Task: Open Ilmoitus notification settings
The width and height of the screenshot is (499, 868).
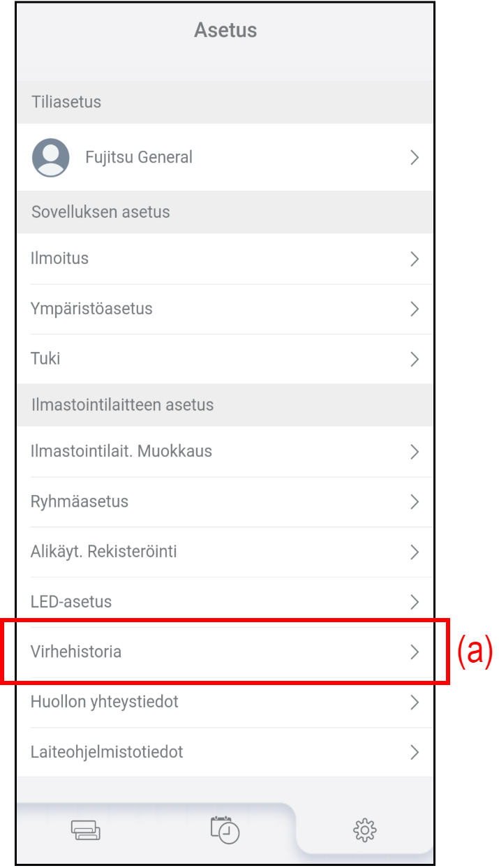Action: pos(60,258)
